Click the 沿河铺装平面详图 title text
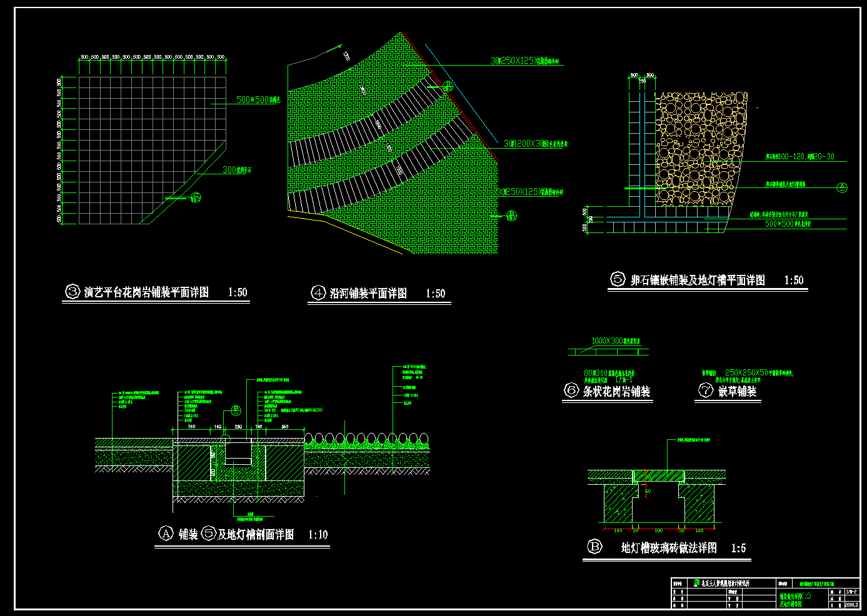 click(x=368, y=294)
